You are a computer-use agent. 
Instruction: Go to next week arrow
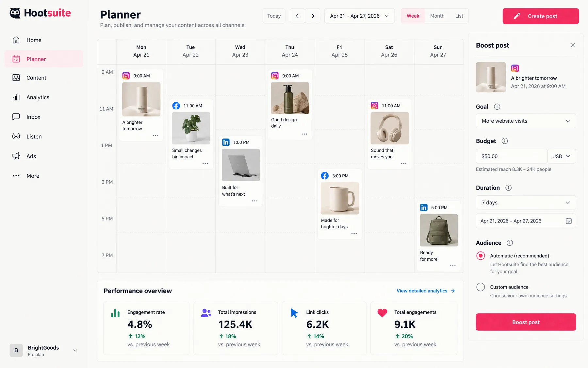click(313, 16)
